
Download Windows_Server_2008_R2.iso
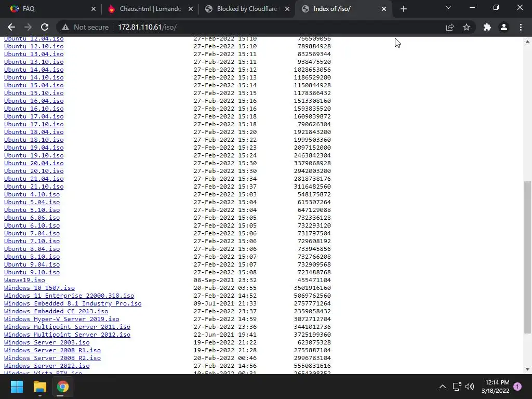[52, 358]
